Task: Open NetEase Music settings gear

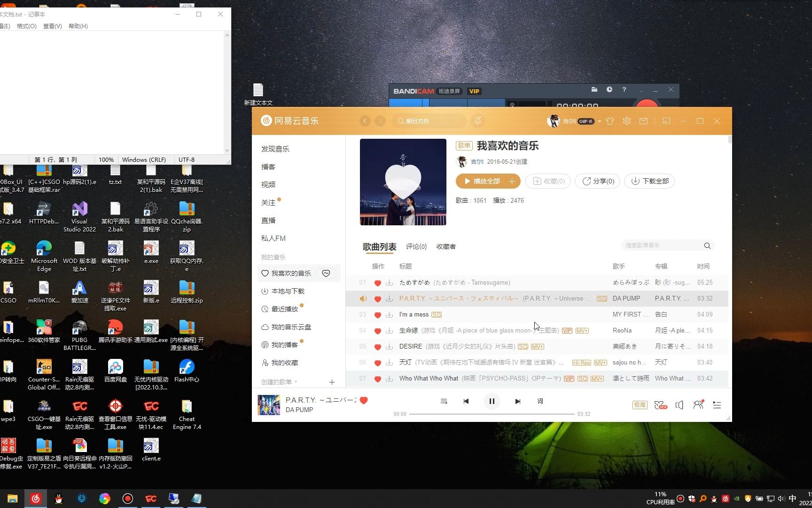Action: tap(626, 121)
